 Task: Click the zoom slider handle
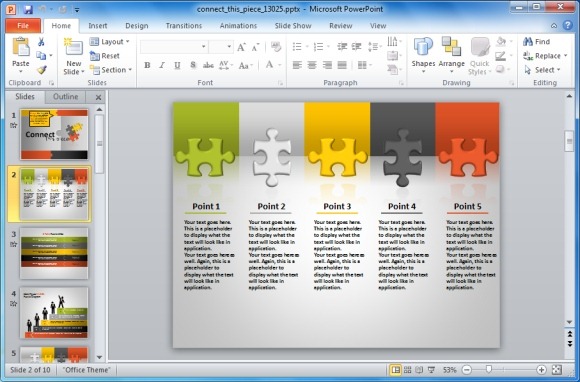point(489,369)
